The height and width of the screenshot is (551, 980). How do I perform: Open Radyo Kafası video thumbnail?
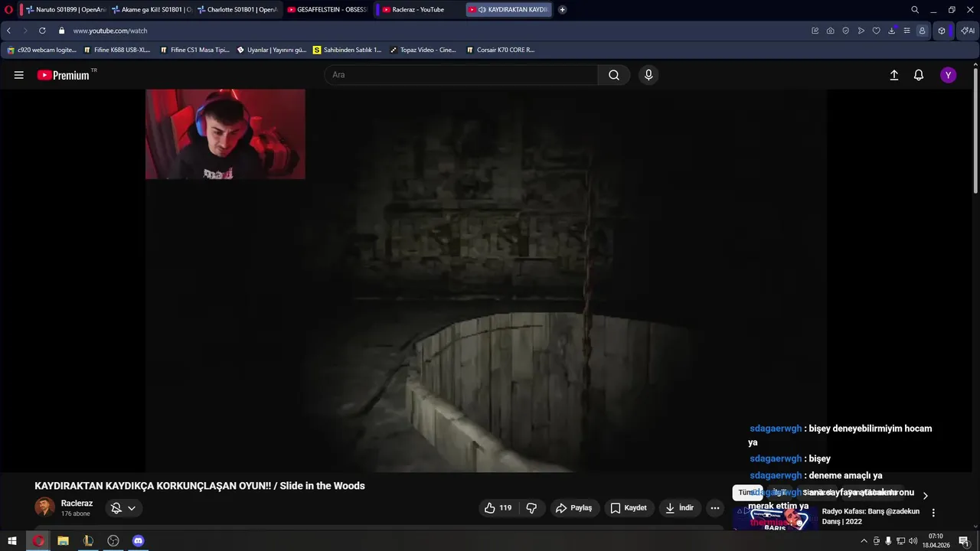pos(775,519)
